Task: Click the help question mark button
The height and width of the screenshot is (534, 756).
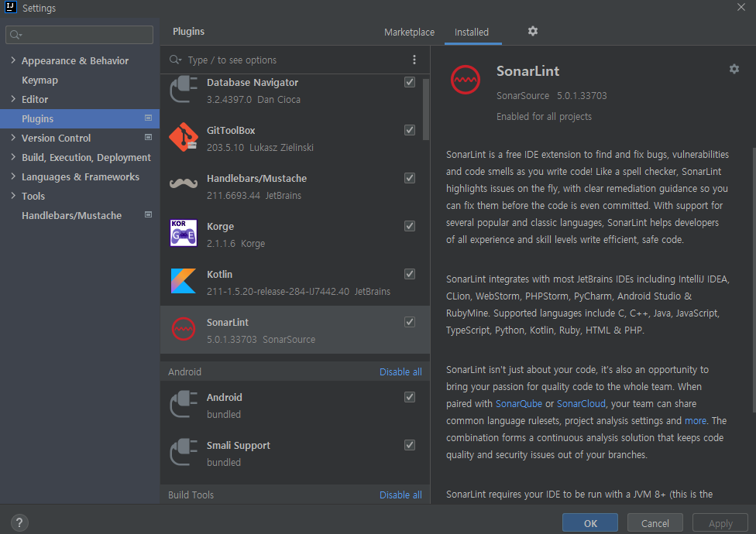Action: click(x=19, y=522)
